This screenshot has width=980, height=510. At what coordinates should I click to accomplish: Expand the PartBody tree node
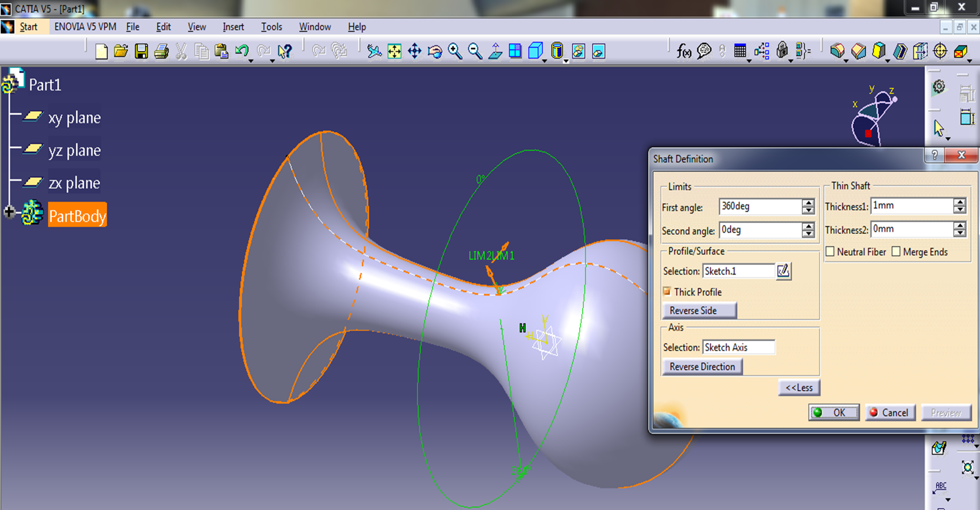9,212
